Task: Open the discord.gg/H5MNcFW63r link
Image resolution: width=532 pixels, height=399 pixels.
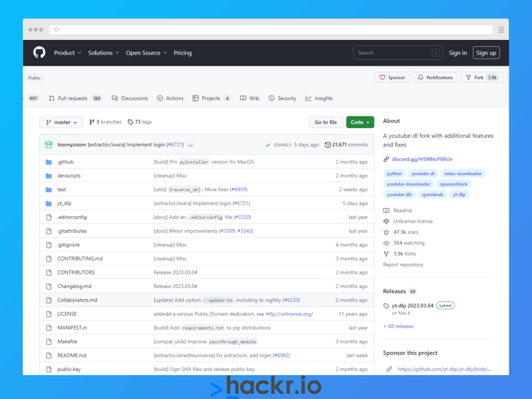Action: point(422,159)
